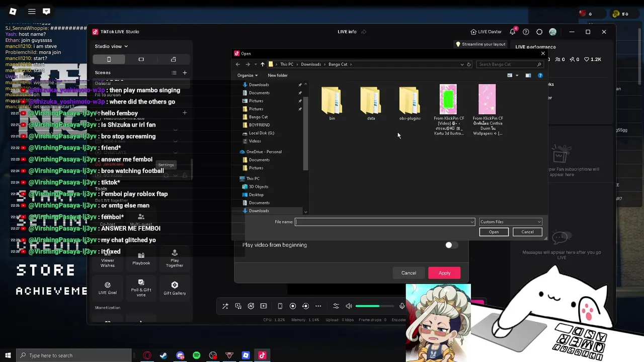Select Downloads under quick access
644x362 pixels.
click(x=259, y=84)
